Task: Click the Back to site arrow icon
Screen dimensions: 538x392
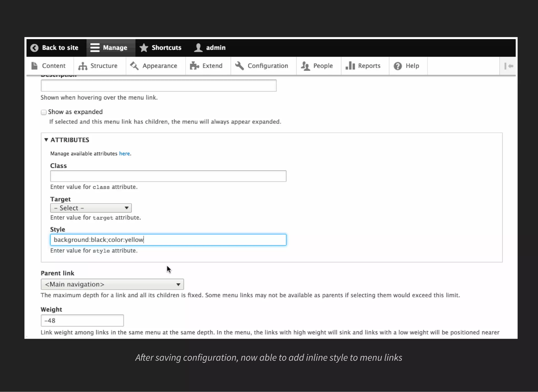Action: click(34, 48)
